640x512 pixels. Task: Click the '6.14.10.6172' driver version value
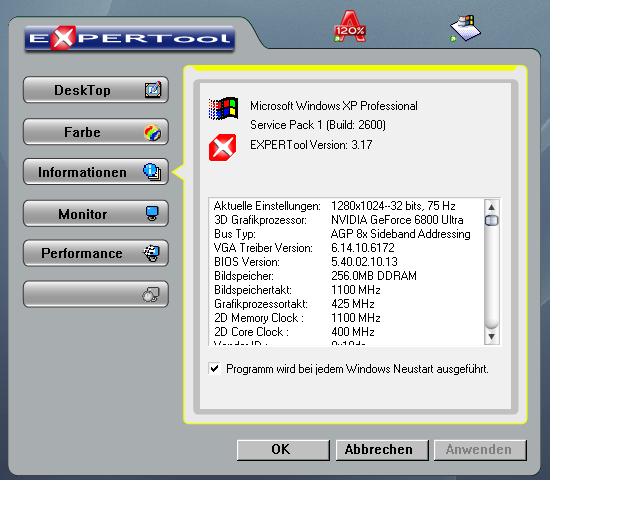[x=363, y=248]
